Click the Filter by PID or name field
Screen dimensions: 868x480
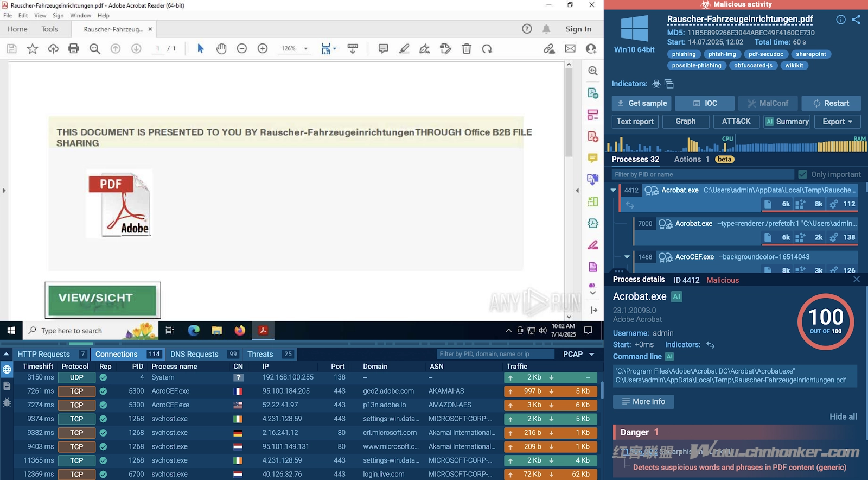click(x=703, y=174)
